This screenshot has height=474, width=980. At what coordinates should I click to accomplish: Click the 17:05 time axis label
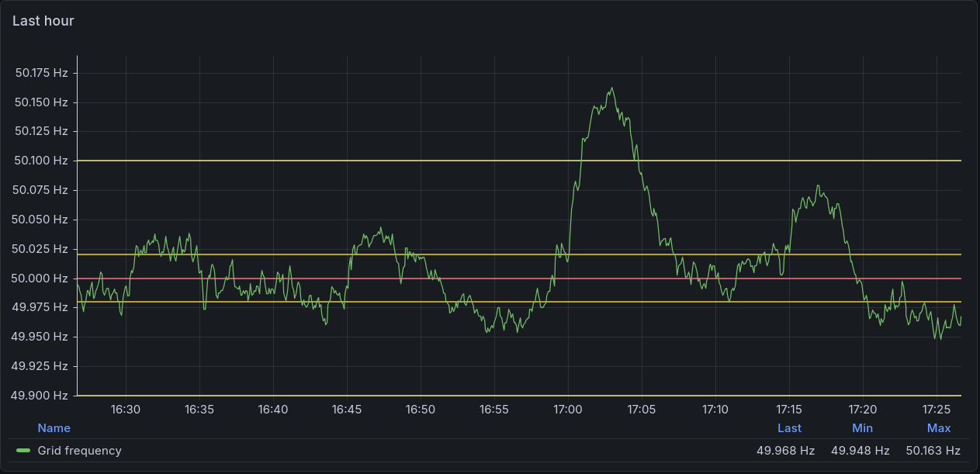[x=642, y=409]
